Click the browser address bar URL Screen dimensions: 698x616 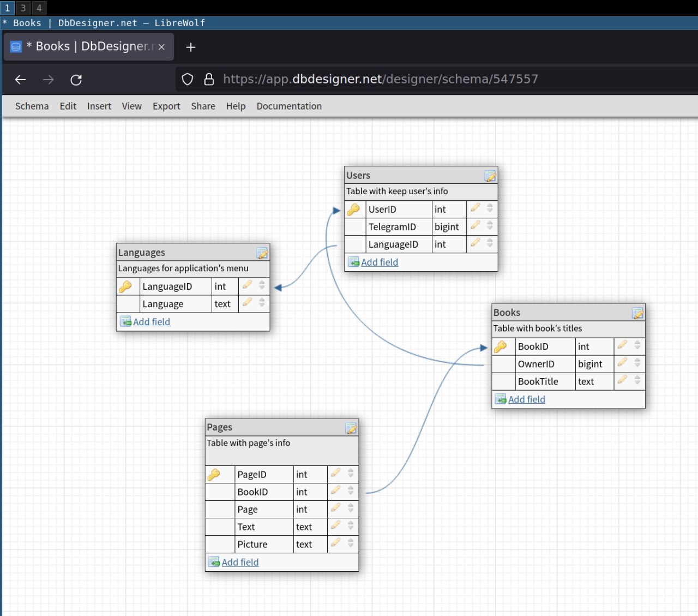(381, 80)
